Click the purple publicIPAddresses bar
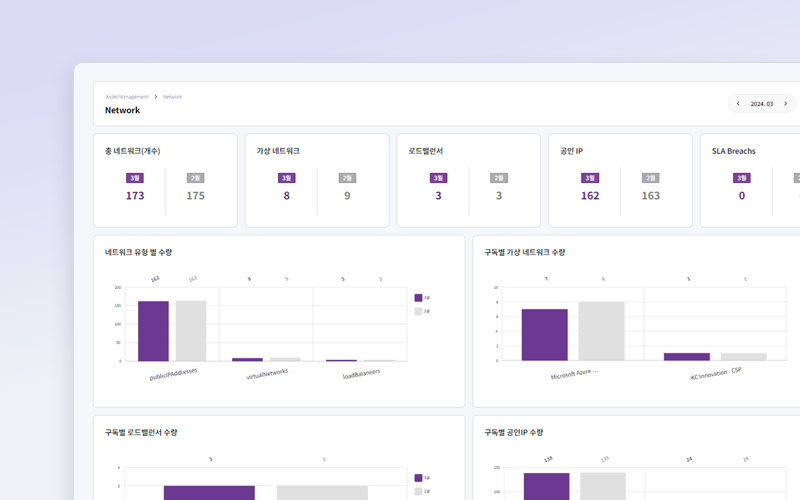800x500 pixels. (x=153, y=331)
